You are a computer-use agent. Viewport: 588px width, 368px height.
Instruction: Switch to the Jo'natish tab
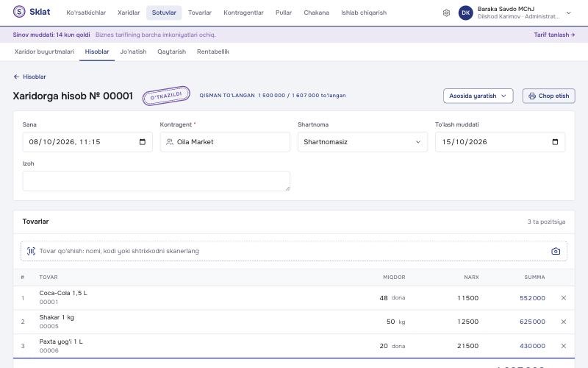(133, 52)
